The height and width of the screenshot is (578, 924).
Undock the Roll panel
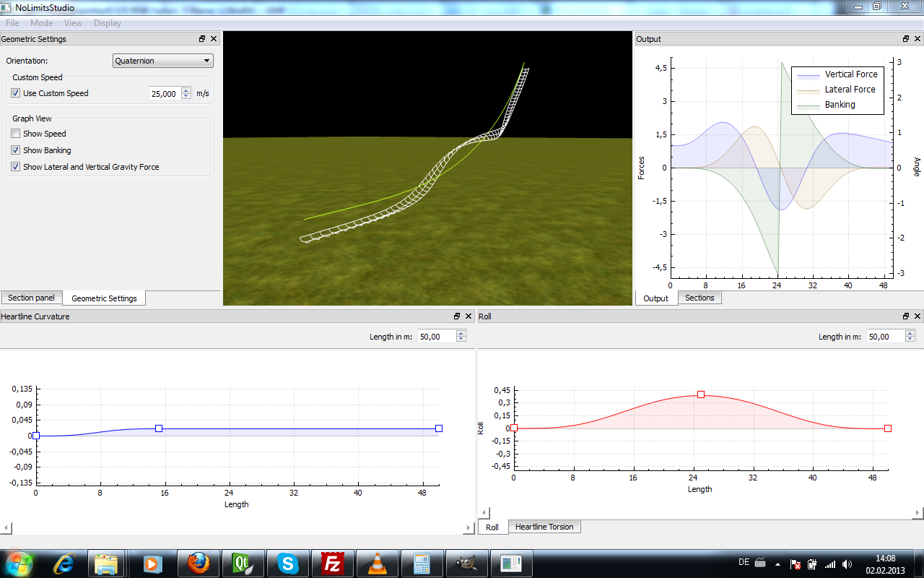(x=906, y=316)
